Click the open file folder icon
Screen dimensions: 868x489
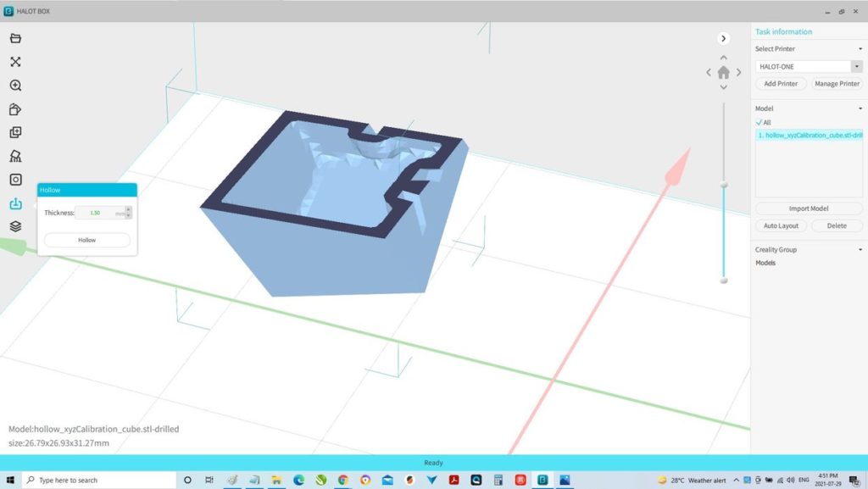click(x=15, y=38)
